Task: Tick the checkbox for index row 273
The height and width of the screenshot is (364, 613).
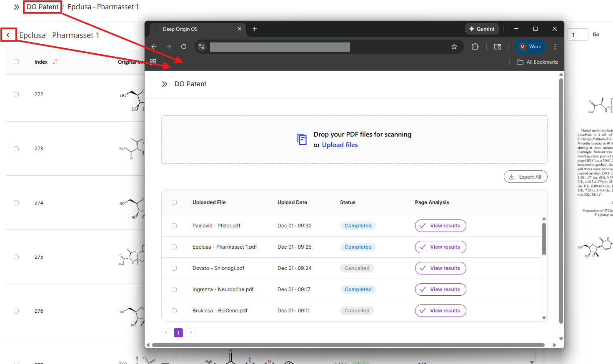Action: [16, 149]
